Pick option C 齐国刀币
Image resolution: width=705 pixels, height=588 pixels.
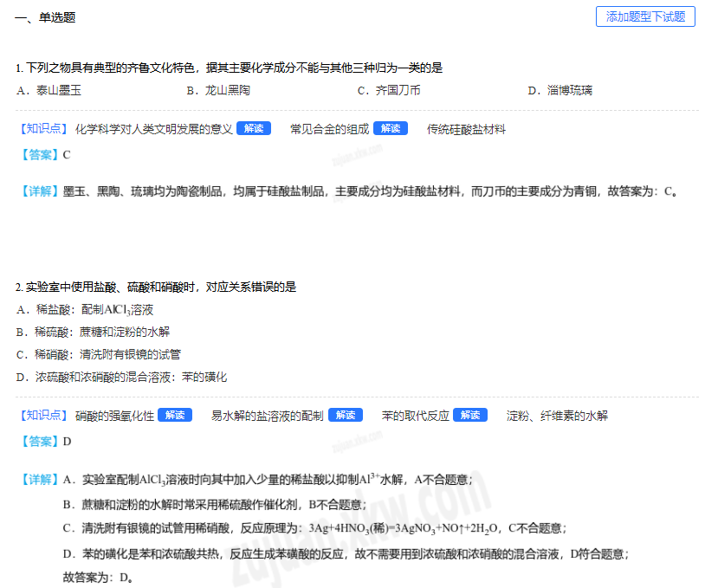pyautogui.click(x=389, y=90)
